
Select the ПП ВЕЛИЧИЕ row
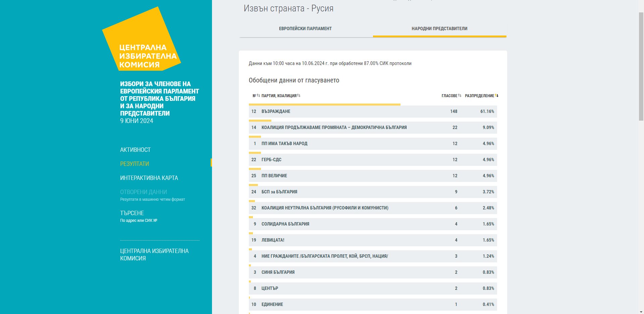pos(373,176)
